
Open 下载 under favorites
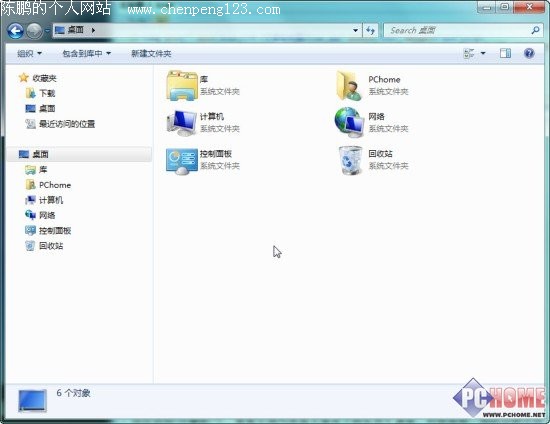pos(47,93)
